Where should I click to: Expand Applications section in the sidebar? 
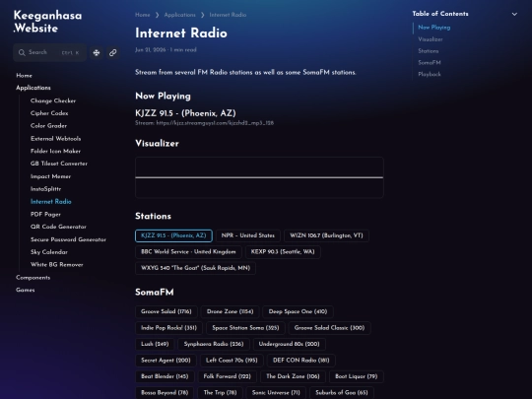tap(33, 88)
